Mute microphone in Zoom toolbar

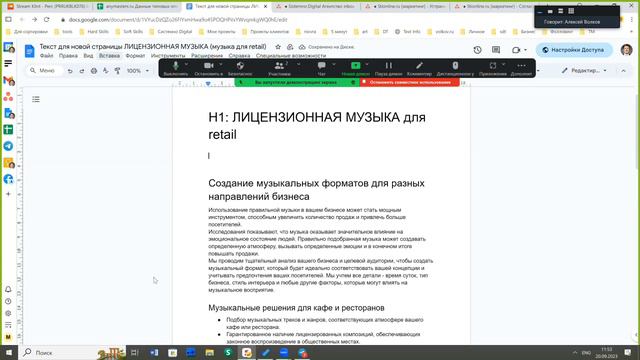pyautogui.click(x=176, y=68)
